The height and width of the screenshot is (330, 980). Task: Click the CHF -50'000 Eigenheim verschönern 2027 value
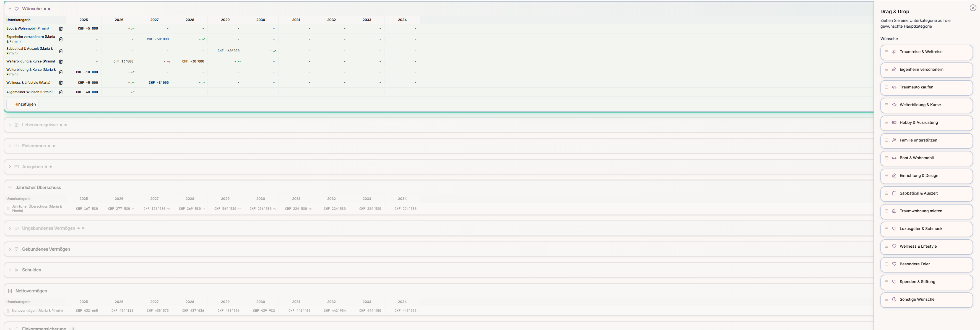click(x=157, y=40)
